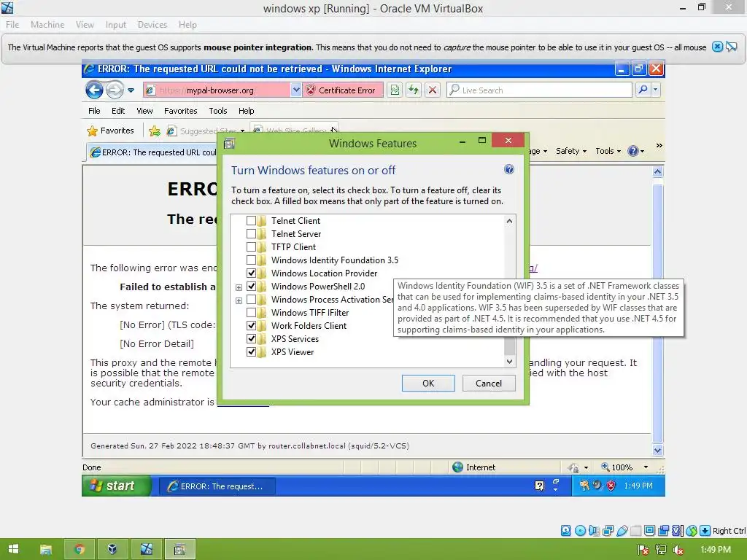Click the Internet Explorer forward arrow

point(115,90)
